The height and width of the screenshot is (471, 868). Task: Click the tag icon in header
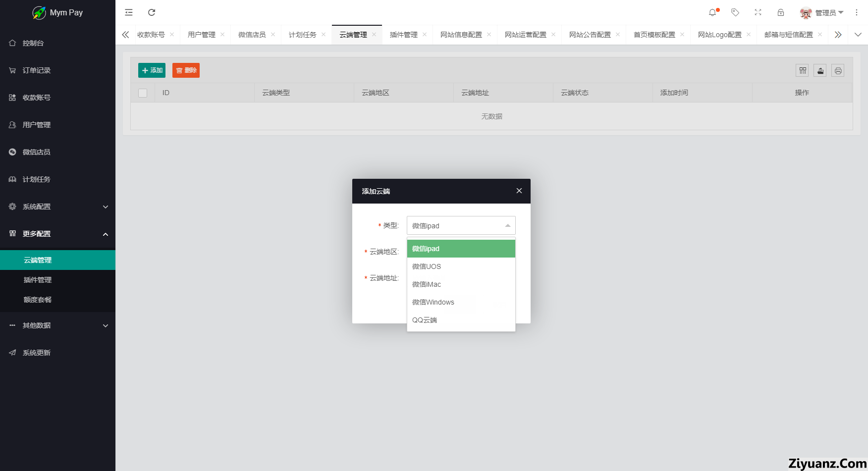click(735, 12)
